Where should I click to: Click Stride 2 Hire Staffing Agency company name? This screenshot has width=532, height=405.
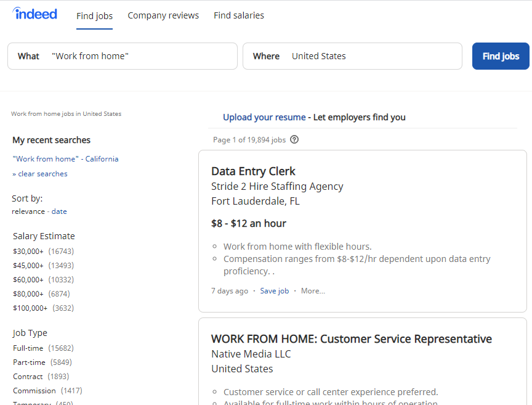[277, 186]
